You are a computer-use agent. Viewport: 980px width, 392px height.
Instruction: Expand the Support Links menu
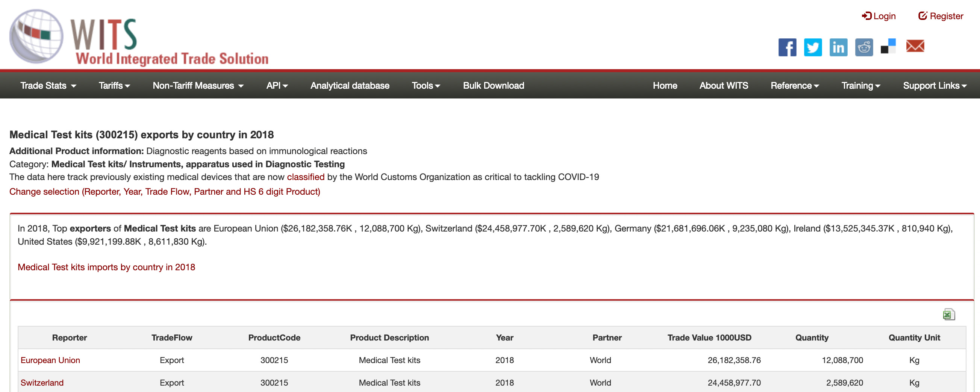[x=935, y=86]
